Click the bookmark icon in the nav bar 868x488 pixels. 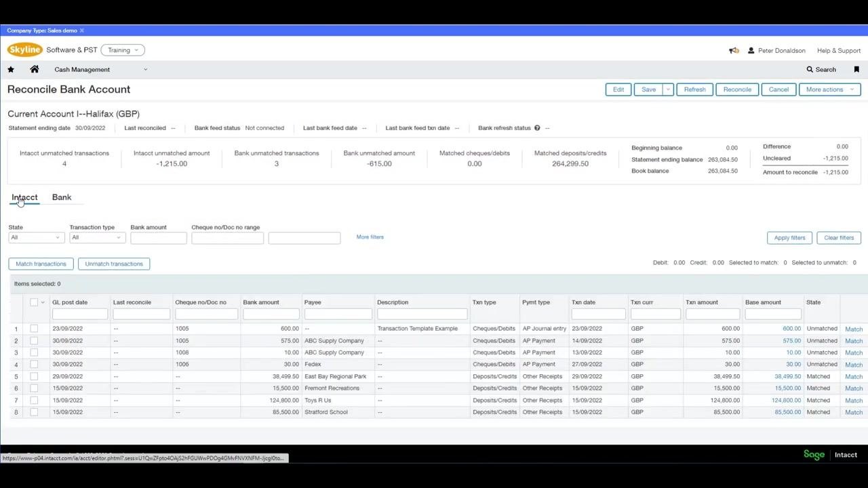coord(856,69)
